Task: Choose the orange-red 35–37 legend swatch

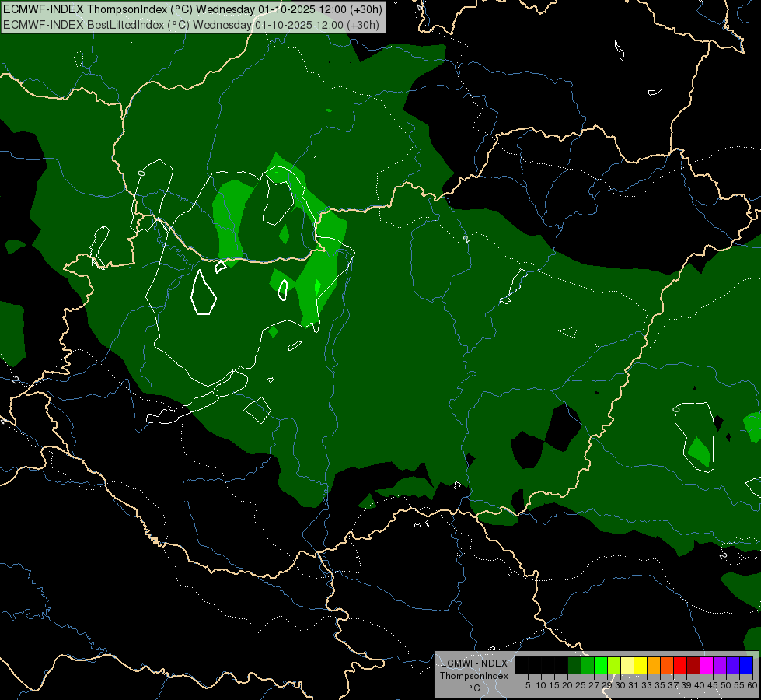Action: (x=667, y=665)
